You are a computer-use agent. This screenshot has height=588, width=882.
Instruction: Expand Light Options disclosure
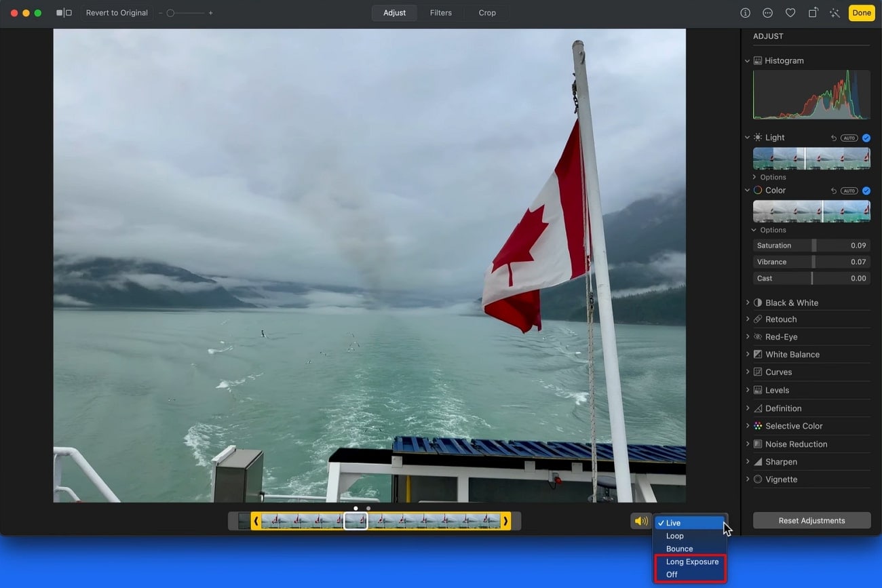point(754,177)
